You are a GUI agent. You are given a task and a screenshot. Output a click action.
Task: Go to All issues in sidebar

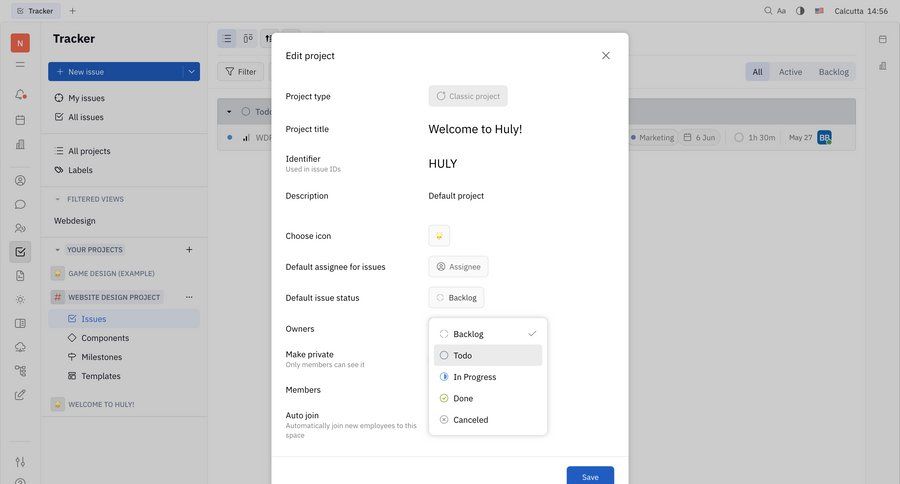pyautogui.click(x=86, y=117)
